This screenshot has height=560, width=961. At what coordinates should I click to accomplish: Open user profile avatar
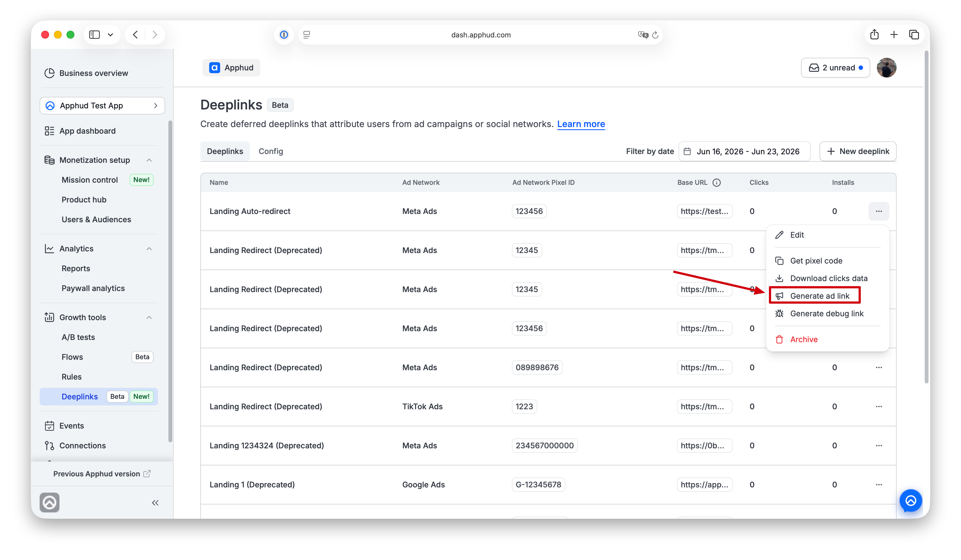point(886,68)
